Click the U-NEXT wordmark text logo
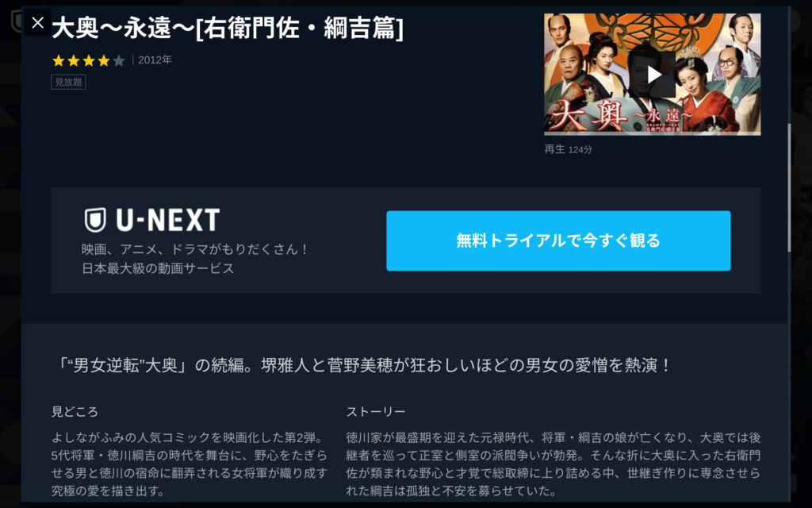The image size is (812, 508). point(168,220)
